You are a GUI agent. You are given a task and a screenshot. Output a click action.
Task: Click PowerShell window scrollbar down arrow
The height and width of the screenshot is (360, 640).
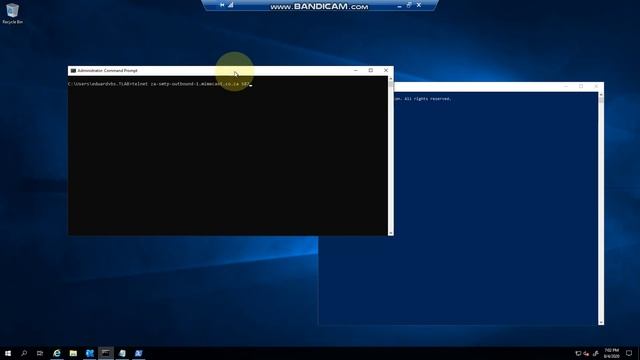point(601,322)
